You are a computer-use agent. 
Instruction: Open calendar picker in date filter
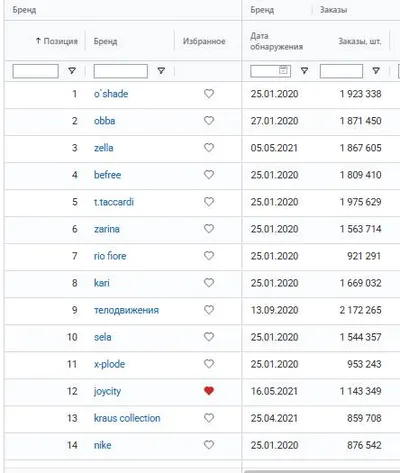point(283,70)
